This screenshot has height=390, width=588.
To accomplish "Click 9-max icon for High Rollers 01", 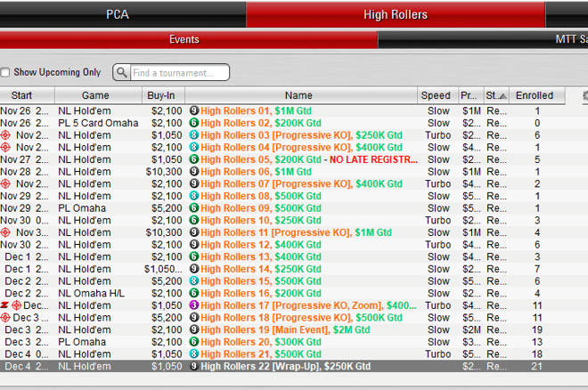I will pyautogui.click(x=194, y=110).
